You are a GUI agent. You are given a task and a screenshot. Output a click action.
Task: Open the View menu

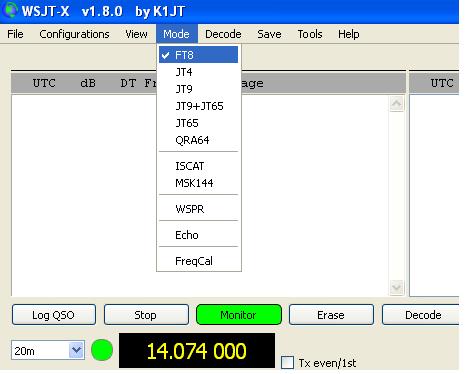coord(136,34)
